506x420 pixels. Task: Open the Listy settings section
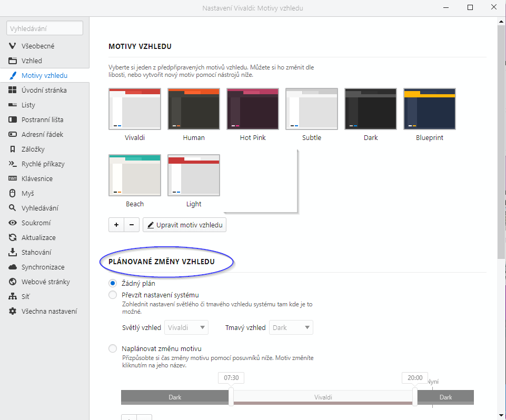pyautogui.click(x=45, y=105)
